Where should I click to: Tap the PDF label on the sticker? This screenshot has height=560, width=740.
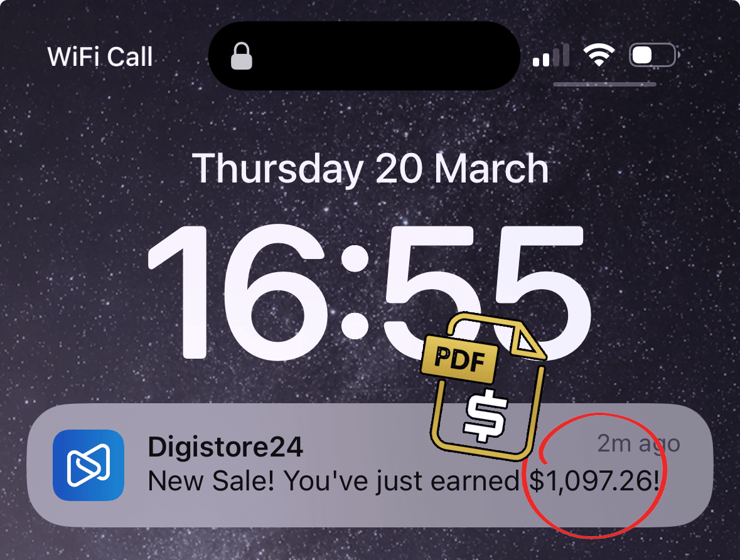click(x=459, y=359)
